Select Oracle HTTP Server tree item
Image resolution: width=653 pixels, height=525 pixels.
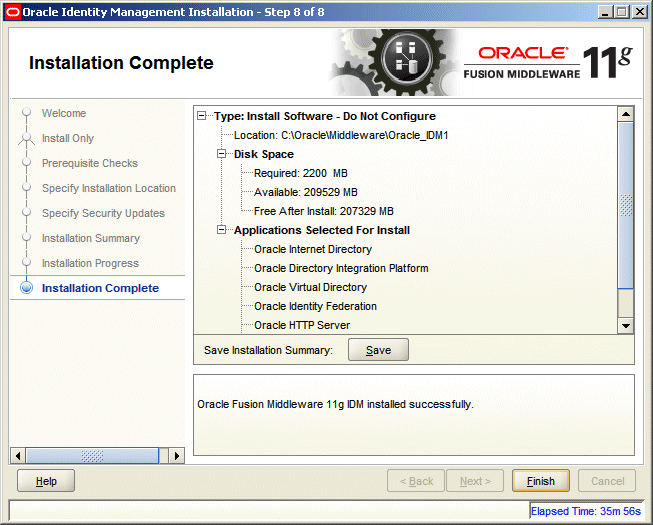point(302,325)
